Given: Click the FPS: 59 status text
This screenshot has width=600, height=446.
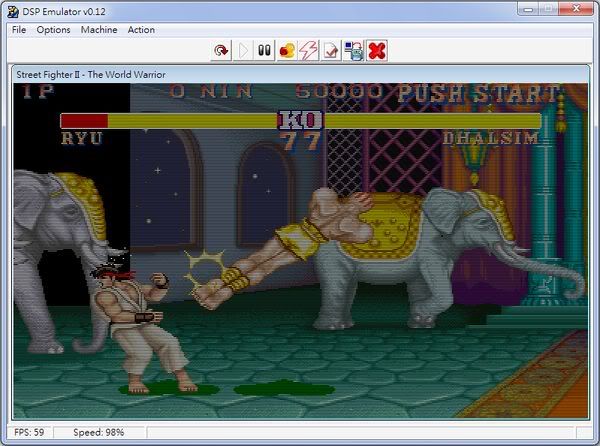Looking at the screenshot, I should 29,432.
